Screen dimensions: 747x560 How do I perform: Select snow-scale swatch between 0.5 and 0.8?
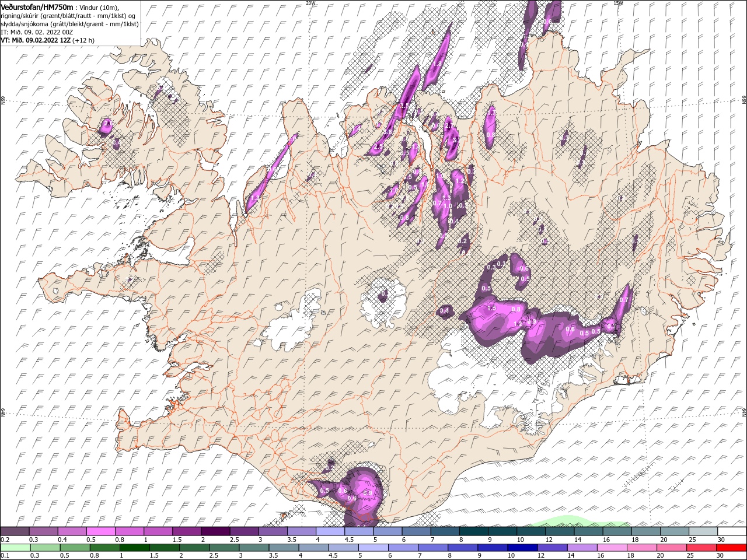(100, 531)
